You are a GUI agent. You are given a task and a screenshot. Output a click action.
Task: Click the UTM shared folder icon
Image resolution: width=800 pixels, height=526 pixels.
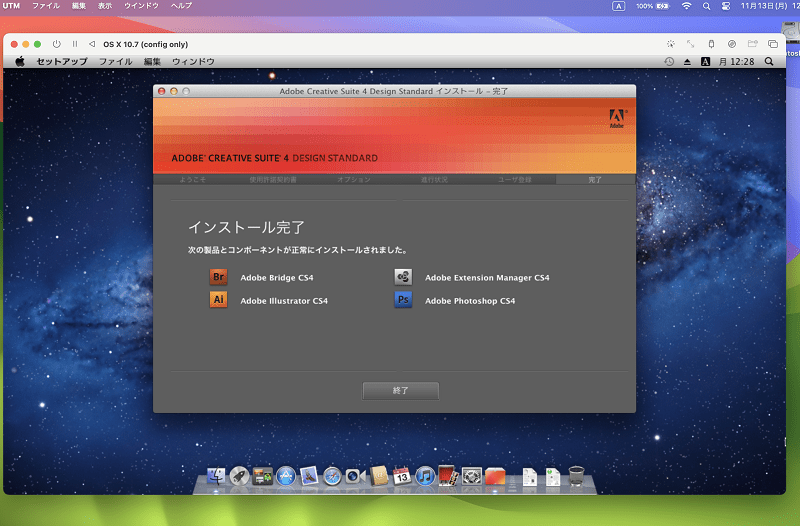(x=752, y=44)
